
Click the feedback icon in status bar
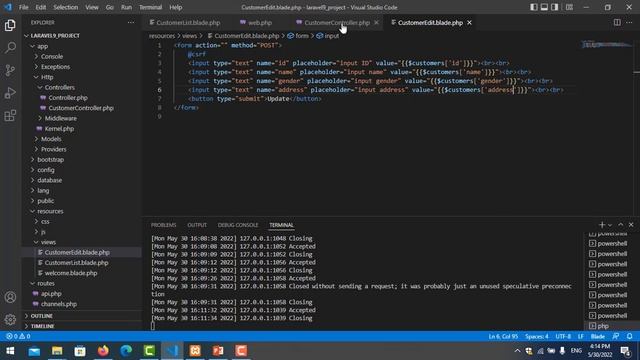(x=616, y=336)
